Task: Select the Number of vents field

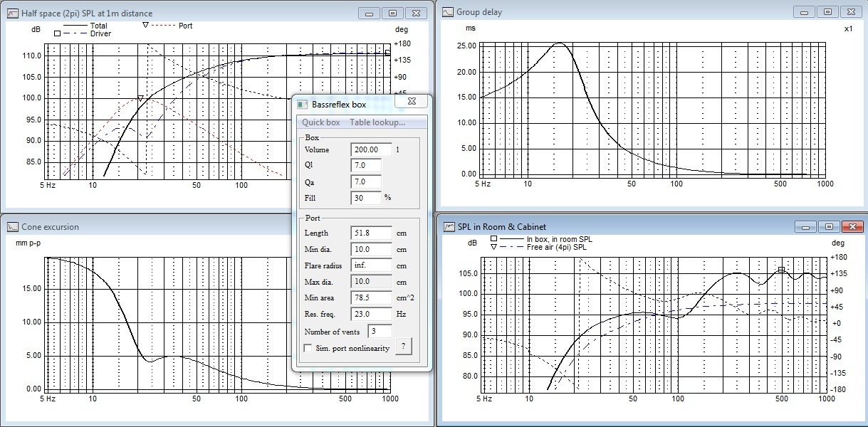Action: (x=378, y=331)
